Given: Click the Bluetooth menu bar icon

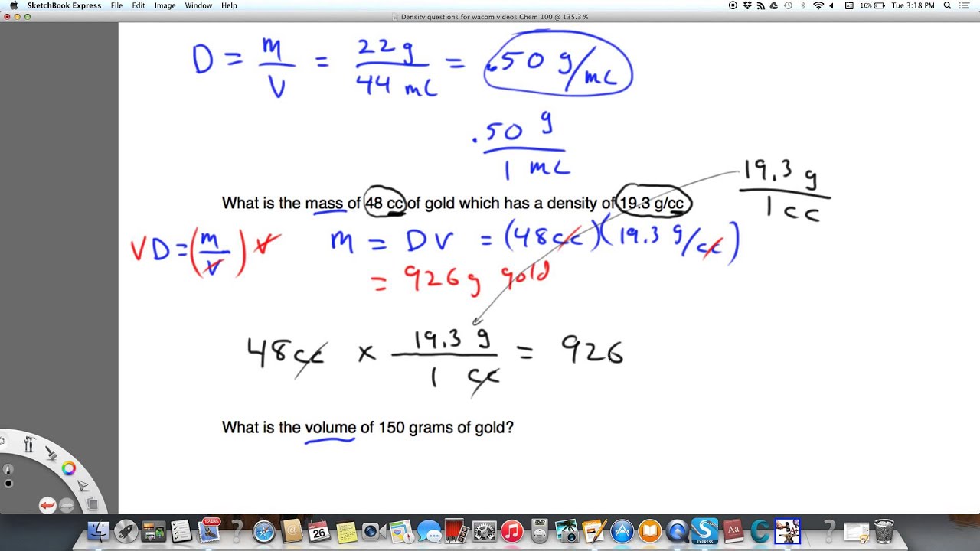Looking at the screenshot, I should click(803, 5).
